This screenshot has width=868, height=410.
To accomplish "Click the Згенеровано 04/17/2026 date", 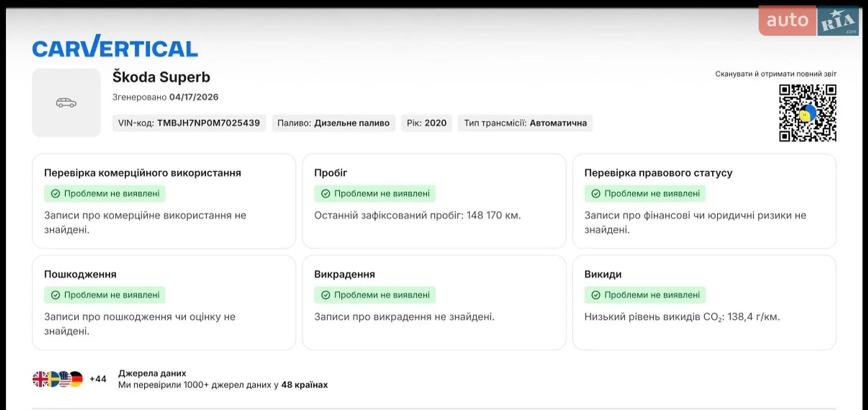I will 165,97.
